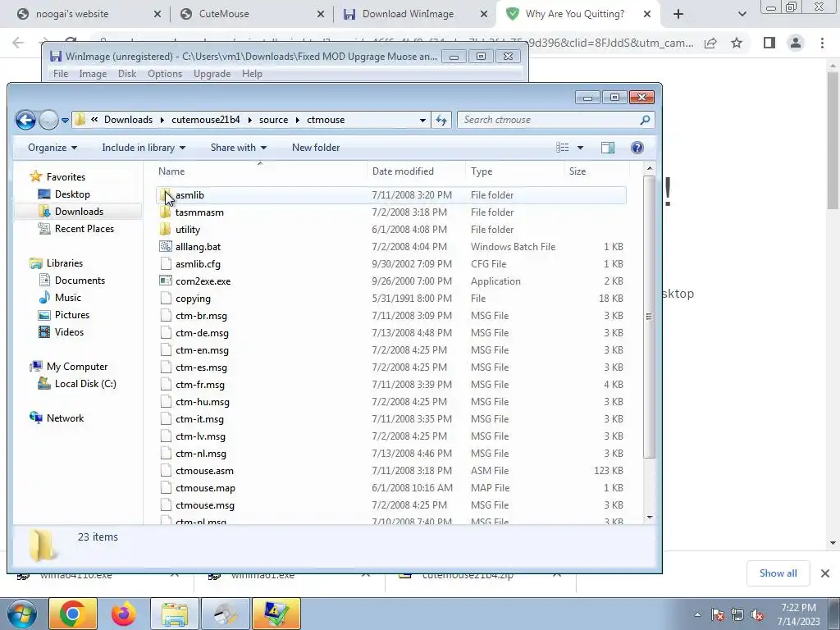Open new Chrome tab plus button

tap(678, 14)
